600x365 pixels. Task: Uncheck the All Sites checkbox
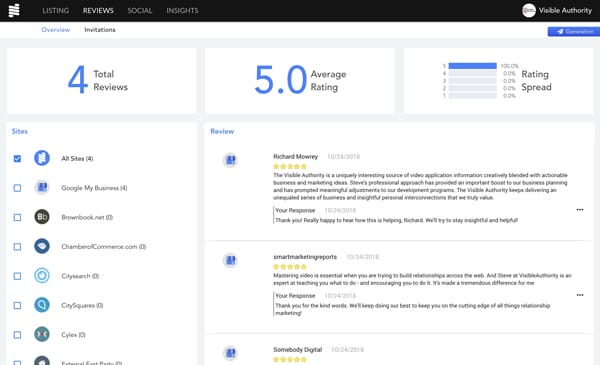tap(17, 158)
